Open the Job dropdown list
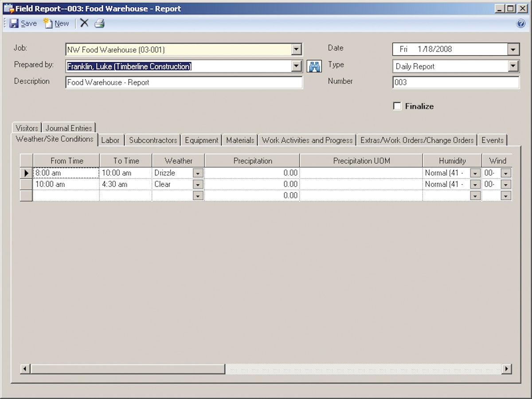Viewport: 532px width, 399px height. 296,49
